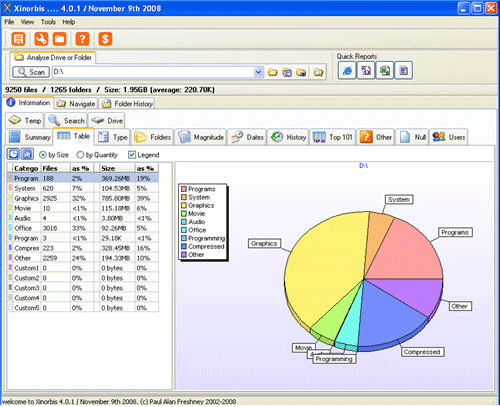Click the pink Programs legend swatch
The width and height of the screenshot is (500, 407).
(x=184, y=189)
